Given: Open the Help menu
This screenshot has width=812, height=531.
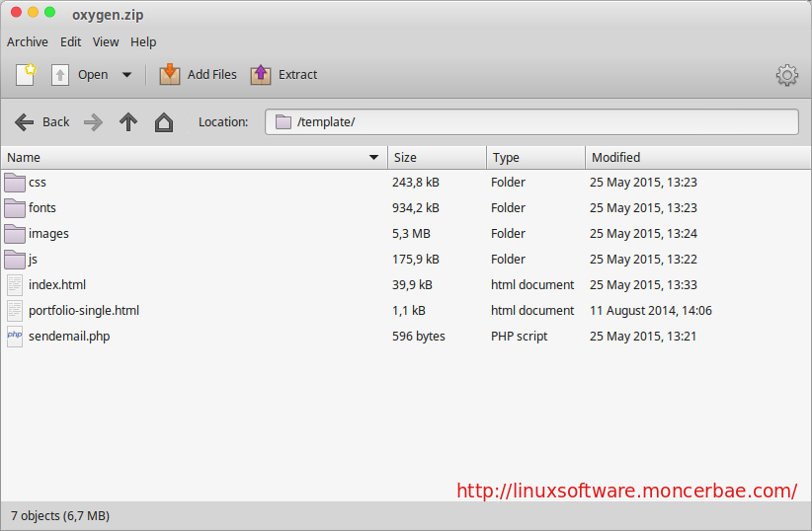Looking at the screenshot, I should 143,41.
